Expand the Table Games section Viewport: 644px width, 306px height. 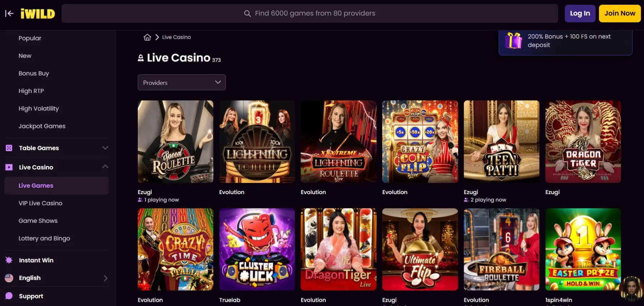click(105, 148)
